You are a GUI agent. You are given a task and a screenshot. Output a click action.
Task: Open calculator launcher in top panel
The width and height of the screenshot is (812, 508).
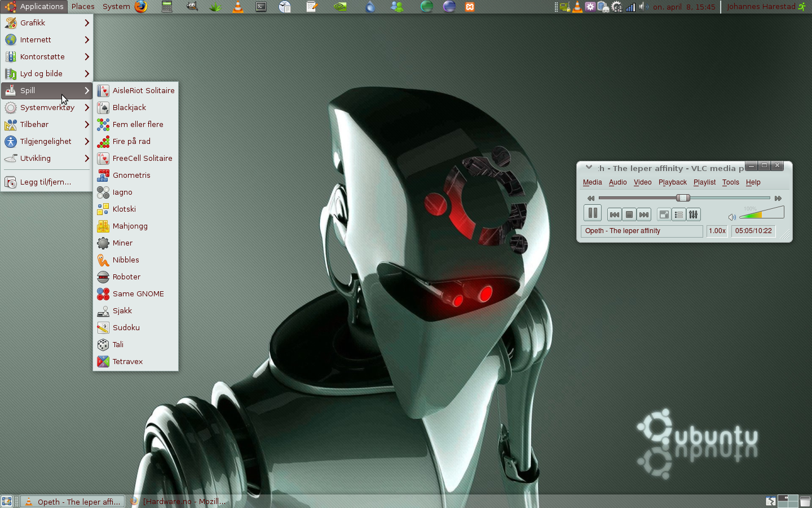tap(167, 7)
